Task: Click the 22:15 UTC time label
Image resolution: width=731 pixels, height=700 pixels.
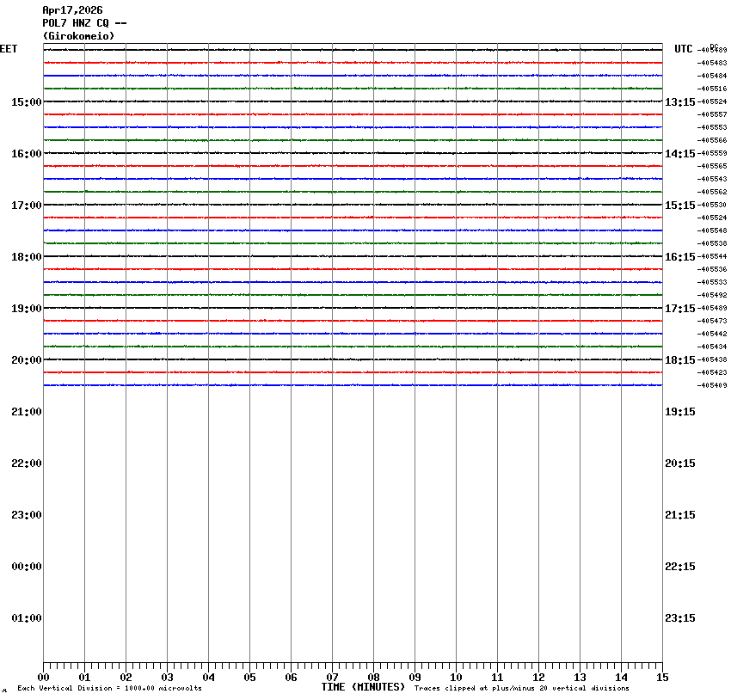Action: tap(679, 567)
